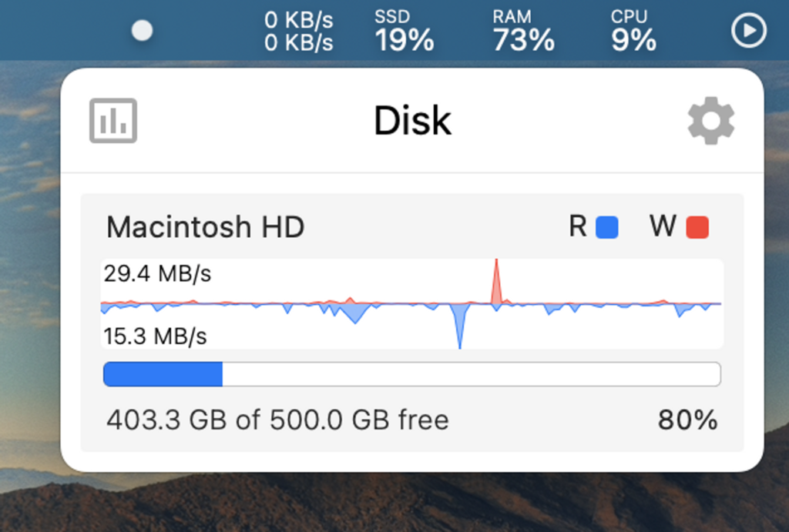Open the SSD 19% menu bar item
Viewport: 789px width, 532px height.
point(404,32)
